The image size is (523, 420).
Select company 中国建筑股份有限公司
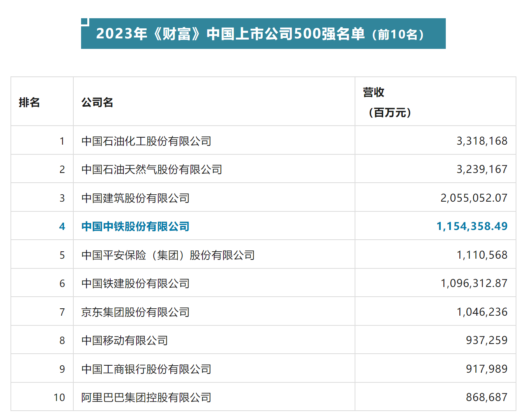click(135, 198)
